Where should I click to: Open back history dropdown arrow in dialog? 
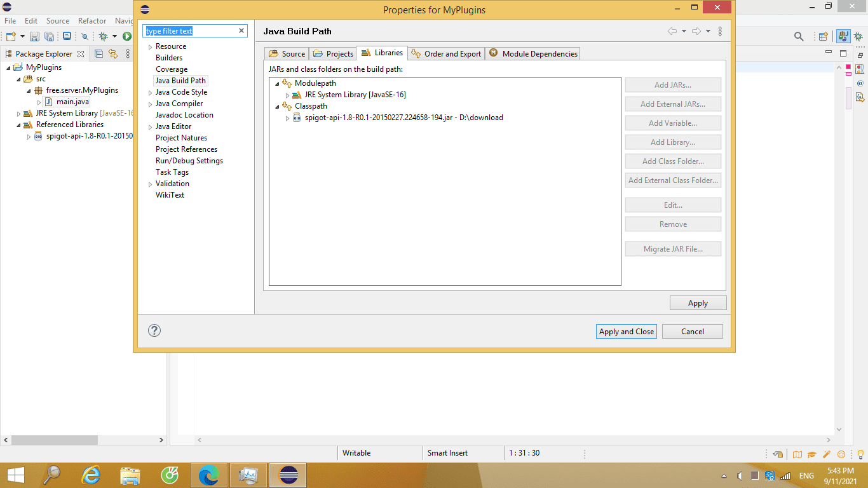684,31
